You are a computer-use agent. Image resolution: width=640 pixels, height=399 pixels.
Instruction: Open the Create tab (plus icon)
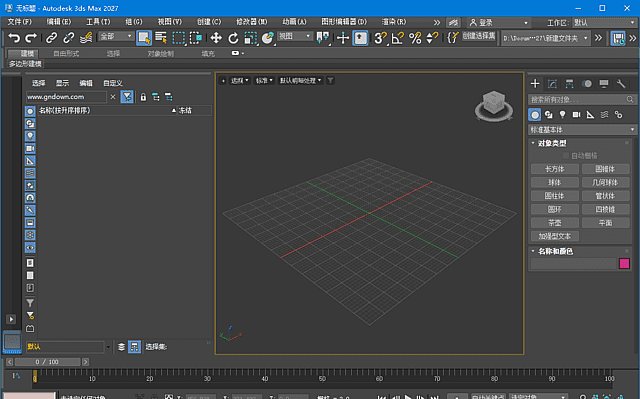pyautogui.click(x=535, y=84)
